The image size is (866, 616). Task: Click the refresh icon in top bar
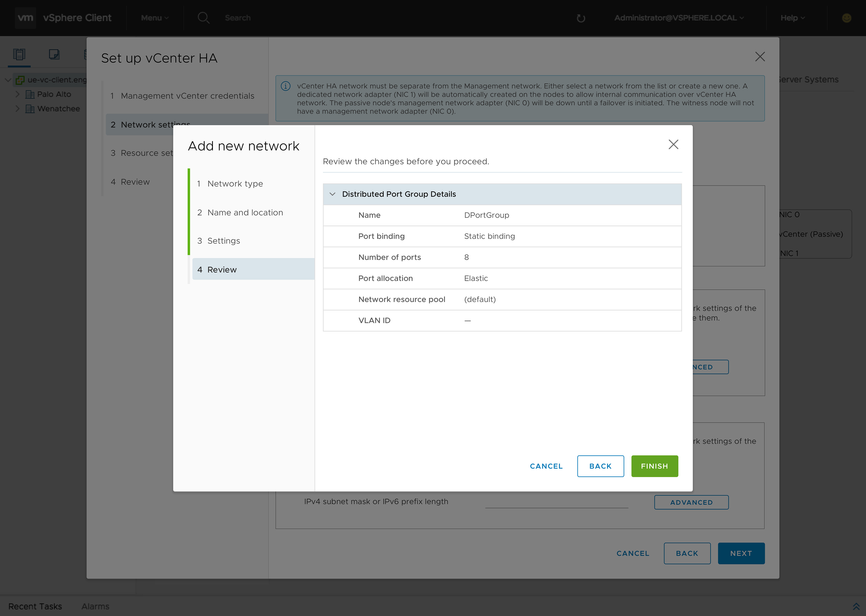pyautogui.click(x=580, y=18)
